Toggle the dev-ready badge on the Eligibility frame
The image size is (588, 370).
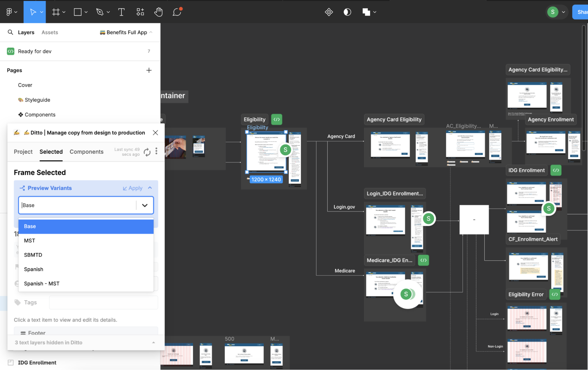coord(276,119)
